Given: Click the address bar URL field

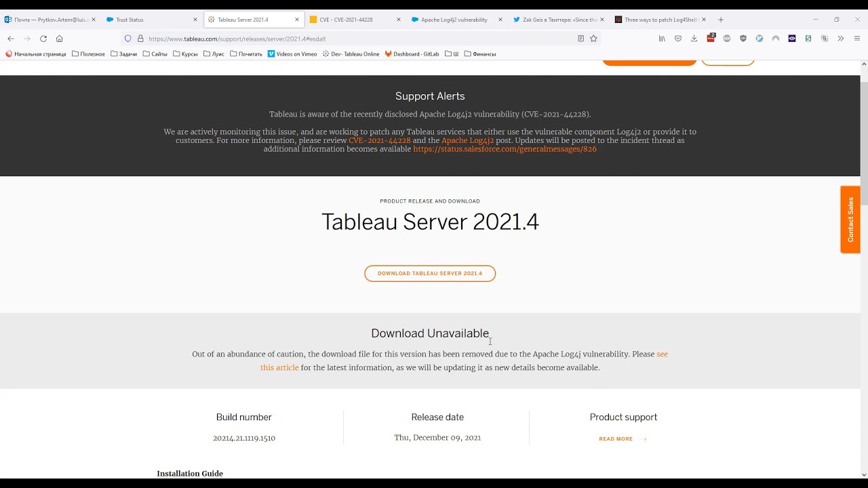Looking at the screenshot, I should click(x=359, y=39).
